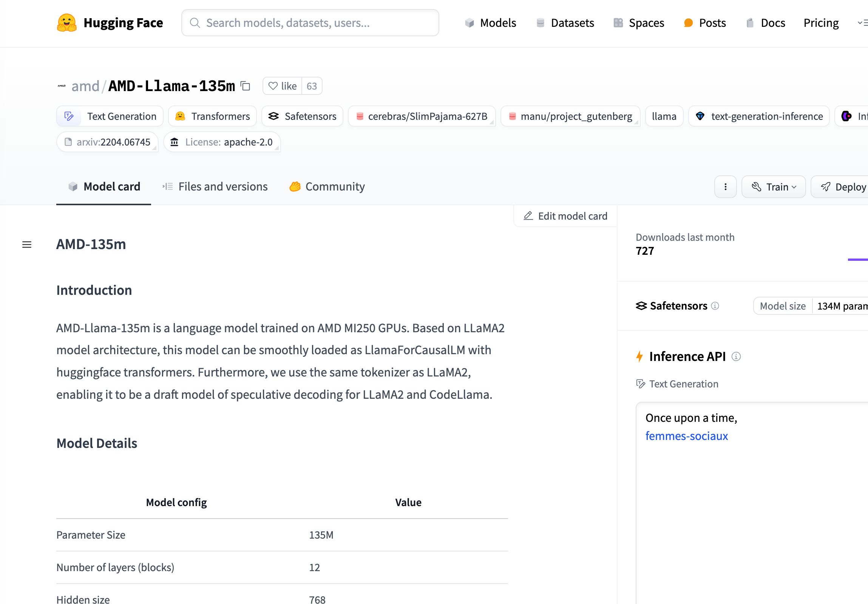Image resolution: width=868 pixels, height=604 pixels.
Task: Click Safetensors icon in sidebar heading
Action: (641, 306)
